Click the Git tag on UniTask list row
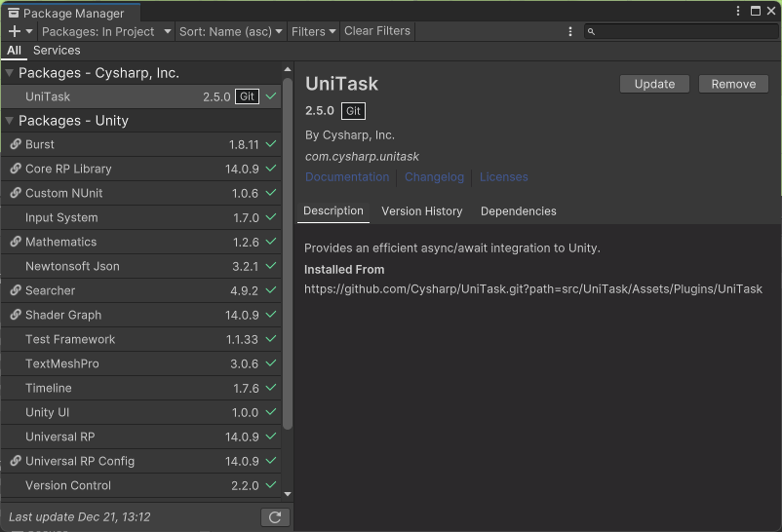 coord(247,96)
